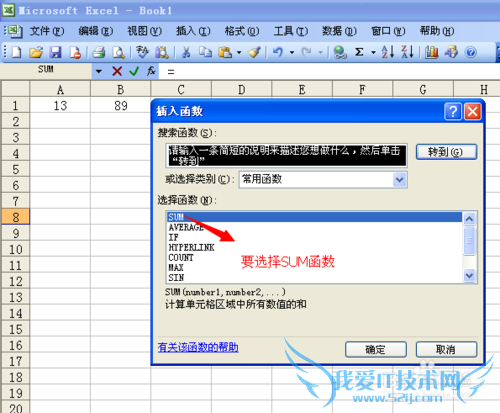500x413 pixels.
Task: Expand the Paste options dropdown arrow
Action: [239, 52]
